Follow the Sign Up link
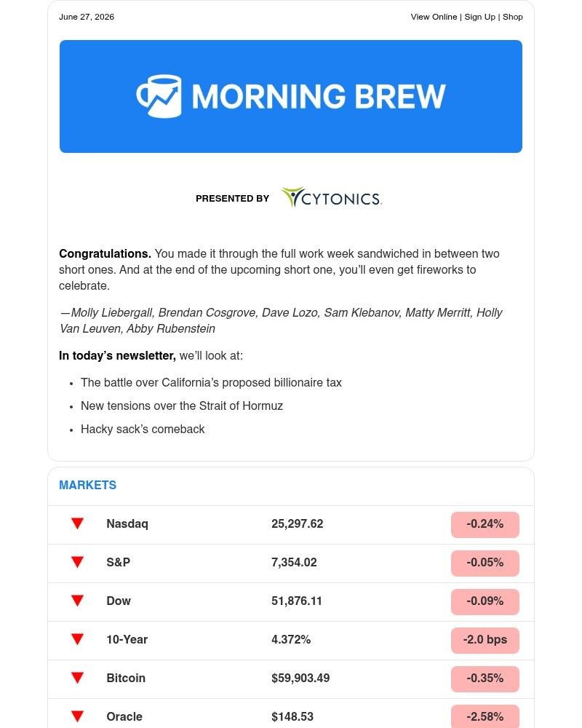582x728 pixels. tap(480, 17)
